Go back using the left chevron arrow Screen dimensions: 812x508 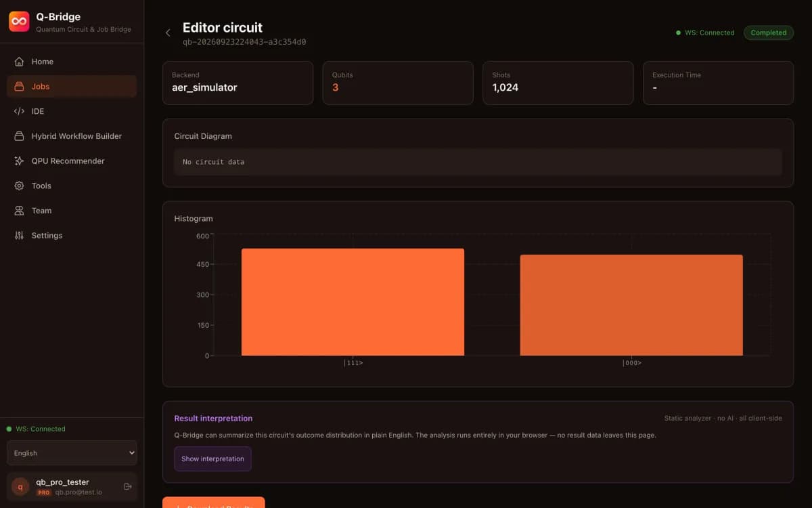click(x=168, y=33)
